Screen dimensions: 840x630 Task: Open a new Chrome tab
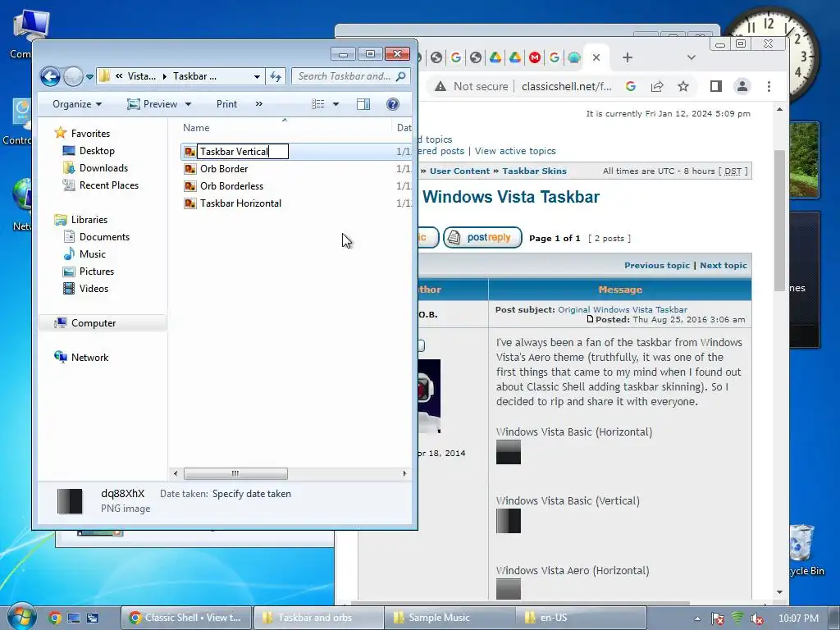pyautogui.click(x=628, y=57)
